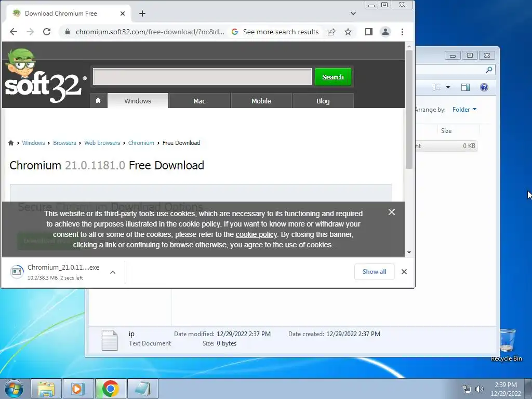The width and height of the screenshot is (532, 399).
Task: Click the page scrollbar down arrow
Action: pos(409,252)
